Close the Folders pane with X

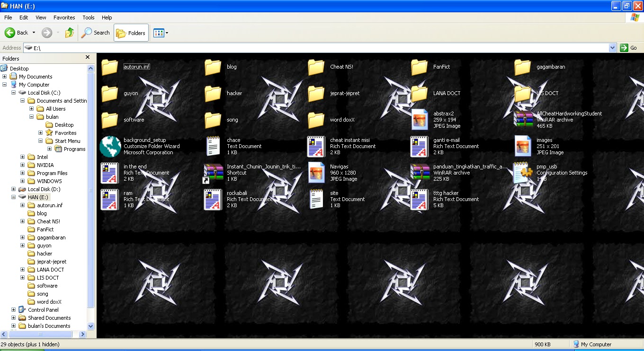[88, 57]
